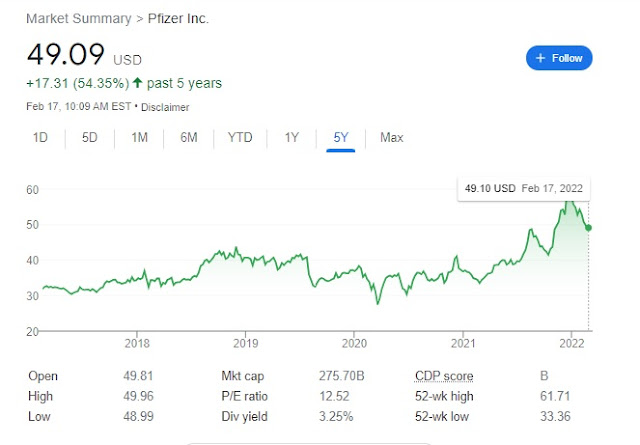Screen dimensions: 640x445
Task: Select the 1D time range tab
Action: [x=40, y=138]
